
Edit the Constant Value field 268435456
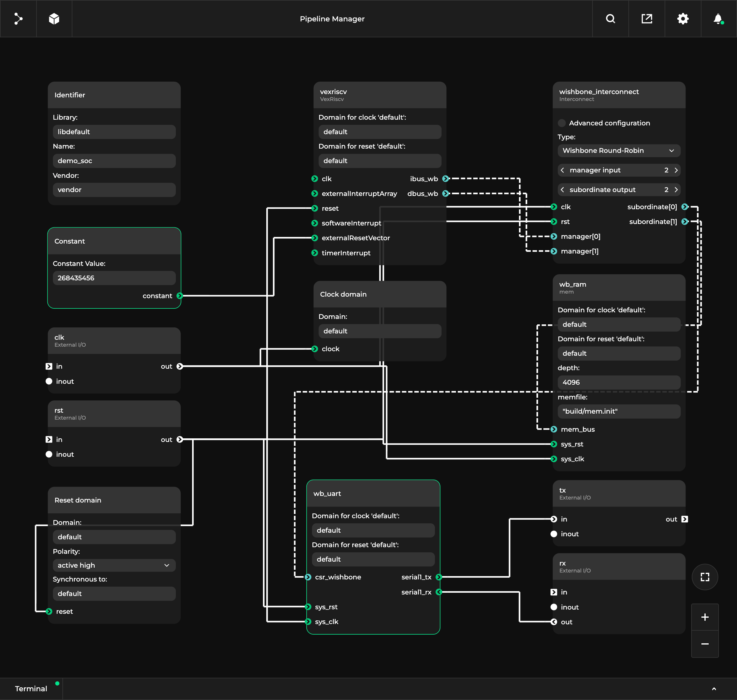pos(114,278)
